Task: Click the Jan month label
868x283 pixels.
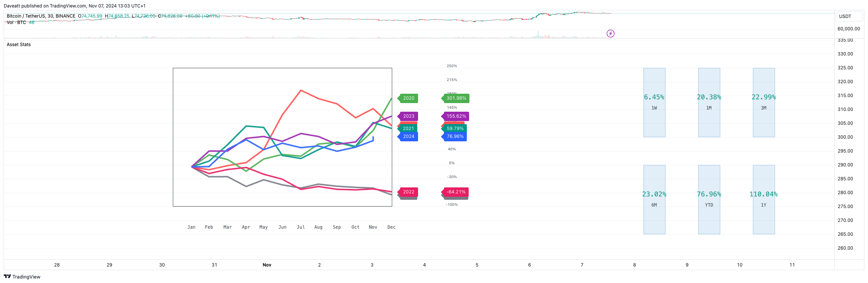Action: point(191,227)
